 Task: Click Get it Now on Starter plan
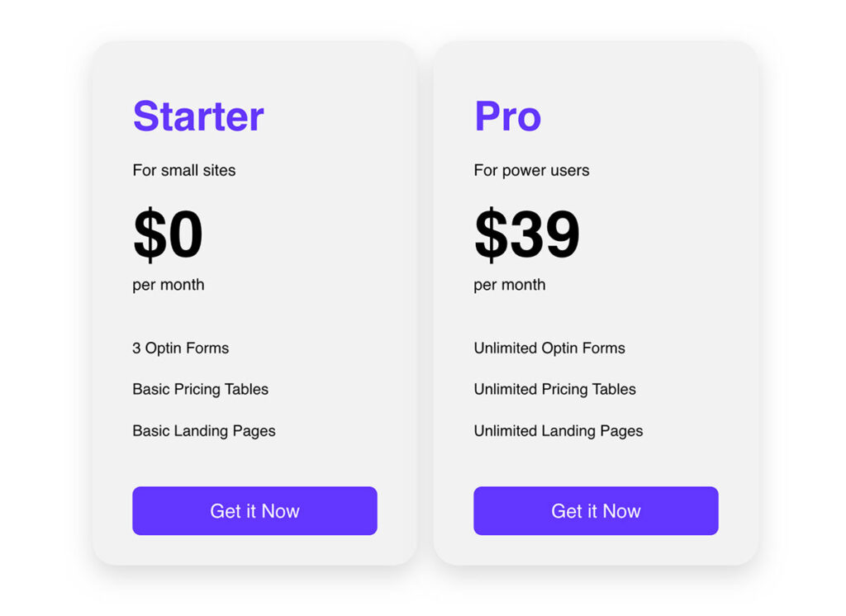click(254, 511)
